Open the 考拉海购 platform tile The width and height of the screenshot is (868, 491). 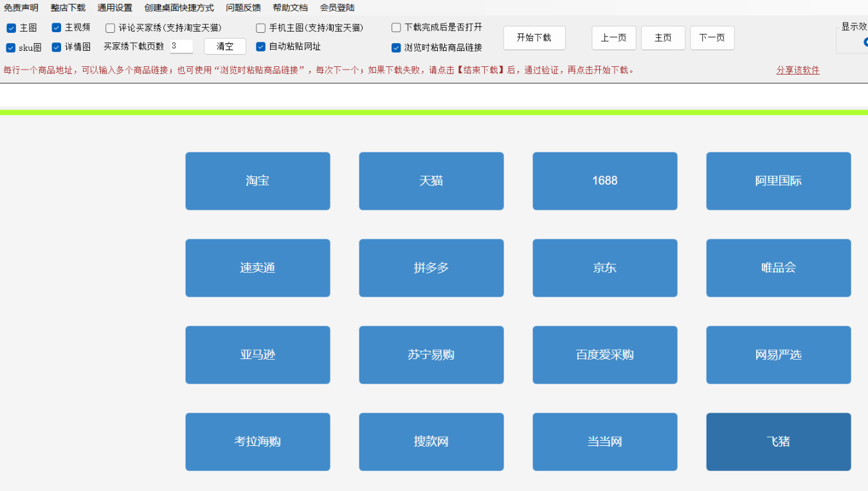pyautogui.click(x=258, y=441)
